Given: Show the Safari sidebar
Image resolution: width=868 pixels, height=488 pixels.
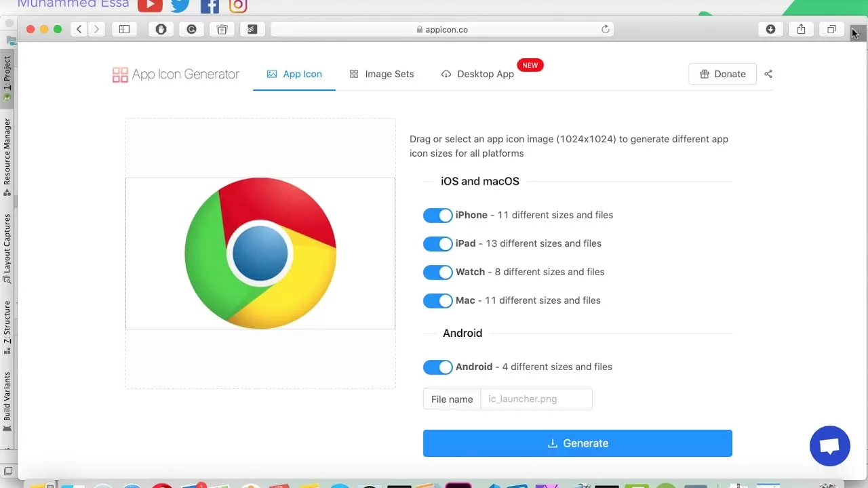Looking at the screenshot, I should (125, 29).
